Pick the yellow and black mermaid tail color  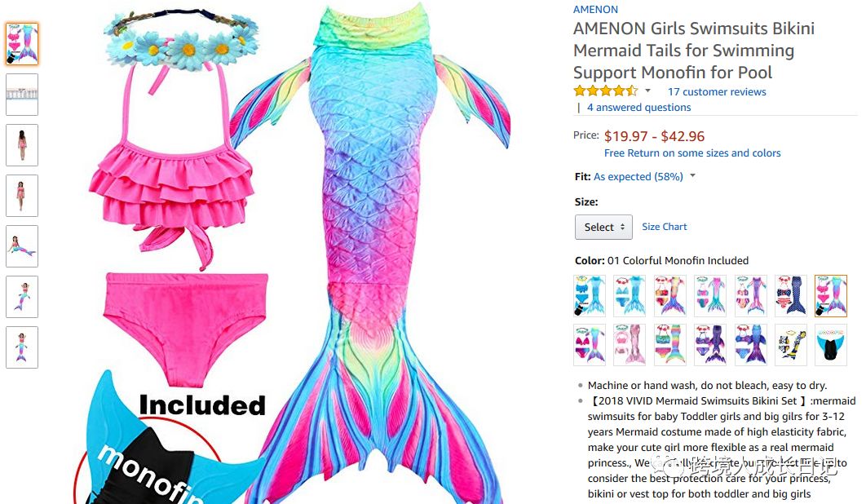coord(790,345)
